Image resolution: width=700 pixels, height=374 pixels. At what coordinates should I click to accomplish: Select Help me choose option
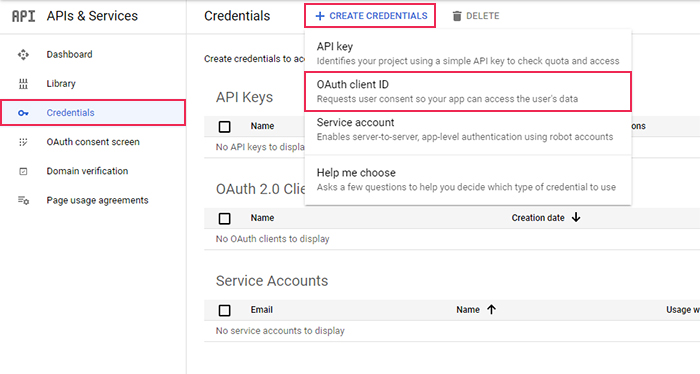click(468, 179)
